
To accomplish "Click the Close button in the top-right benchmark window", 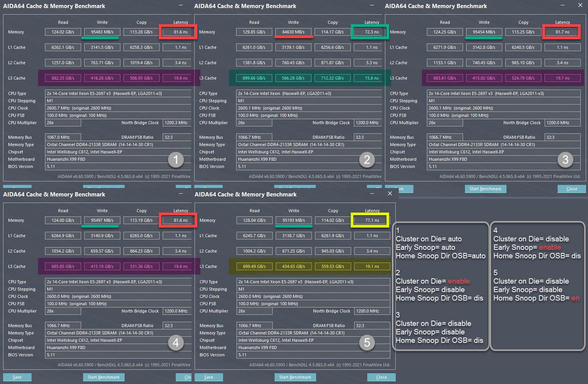I will (x=571, y=189).
